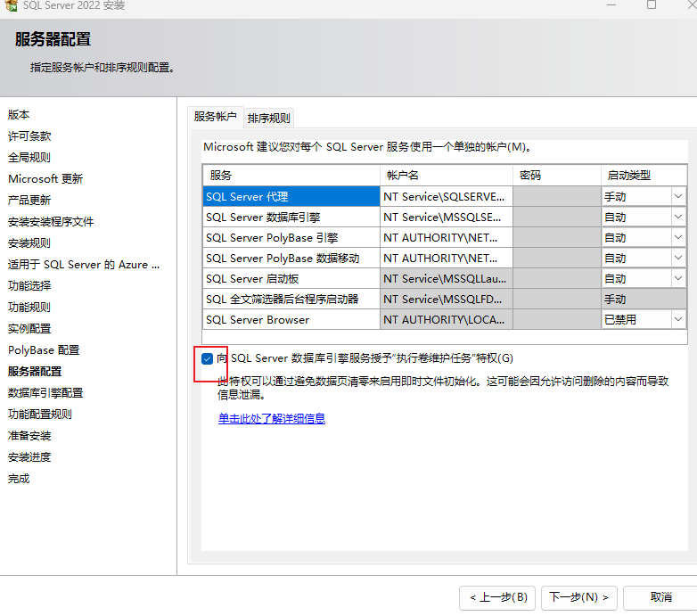
Task: Click the bold 服务器配置 sidebar step
Action: pyautogui.click(x=35, y=372)
